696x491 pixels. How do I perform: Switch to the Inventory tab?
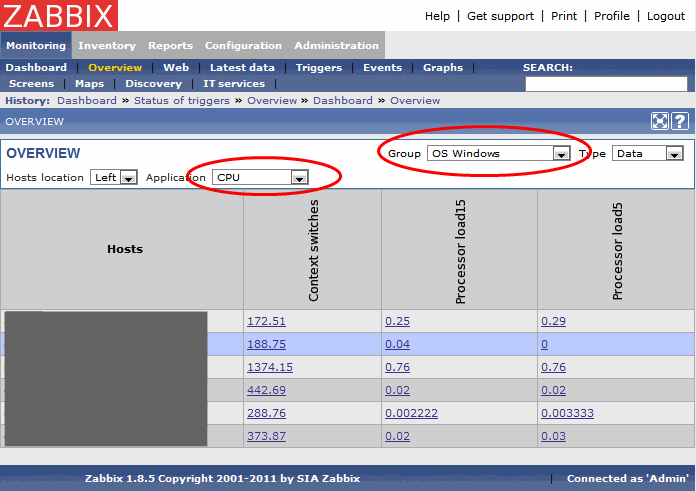[x=107, y=45]
